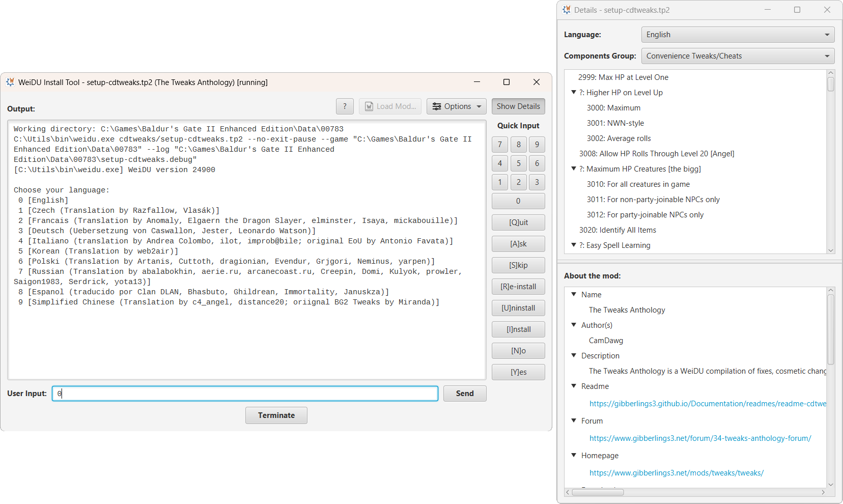The image size is (843, 504).
Task: Open the Options dropdown menu
Action: coord(457,106)
